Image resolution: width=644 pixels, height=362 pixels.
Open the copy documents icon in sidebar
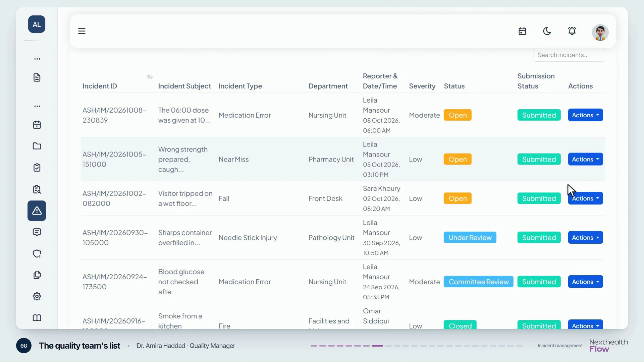click(x=37, y=275)
